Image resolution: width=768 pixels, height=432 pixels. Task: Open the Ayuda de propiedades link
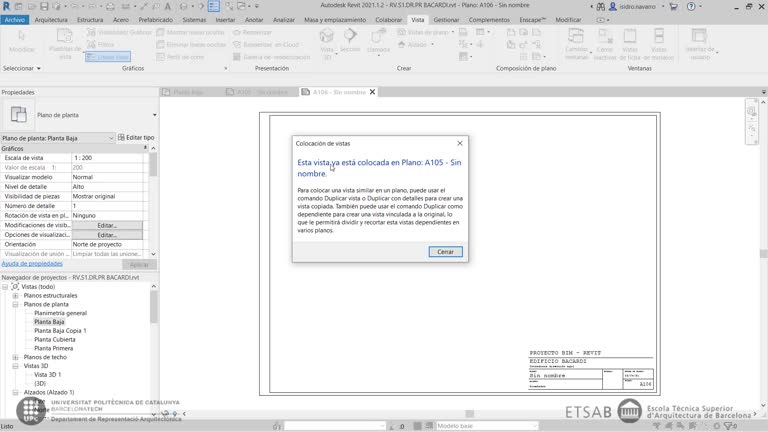pyautogui.click(x=32, y=263)
